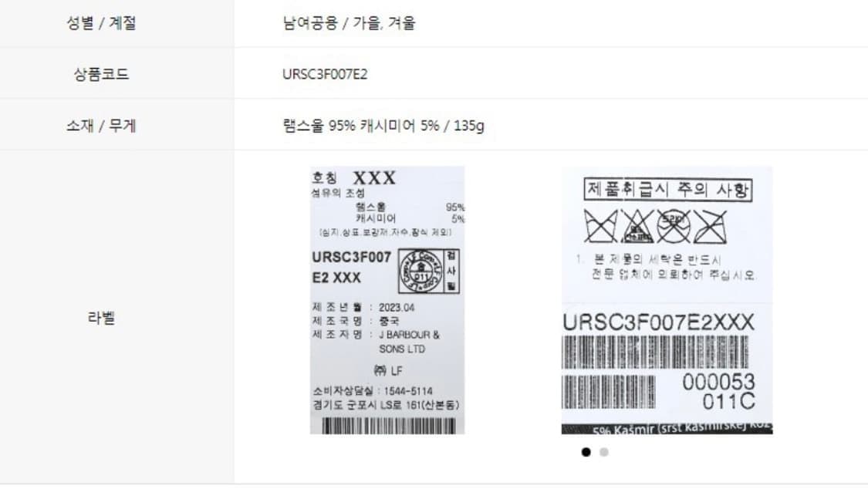Click the 제품취급시 주의 사항 header box
The width and height of the screenshot is (868, 489).
coord(668,190)
